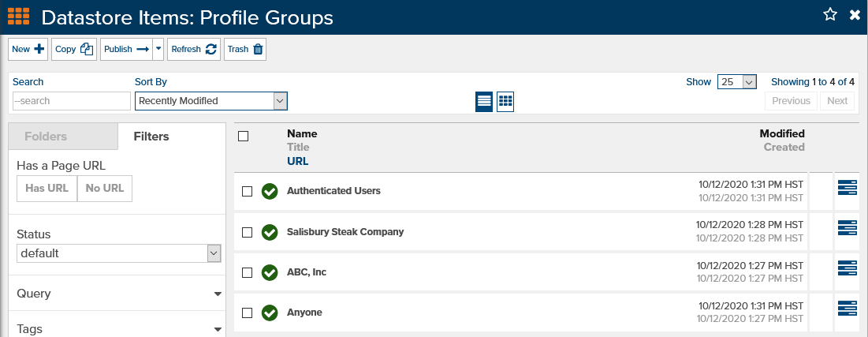Open the Sort By Recently Modified dropdown

211,101
